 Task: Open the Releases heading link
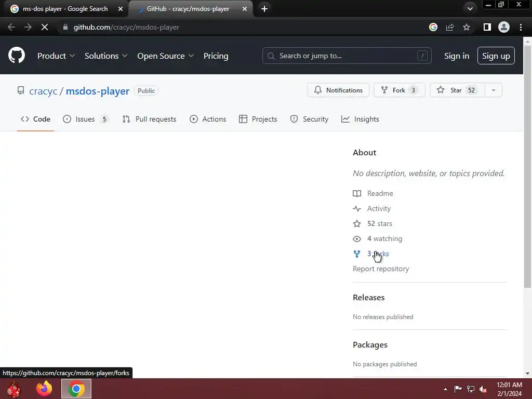pyautogui.click(x=369, y=298)
